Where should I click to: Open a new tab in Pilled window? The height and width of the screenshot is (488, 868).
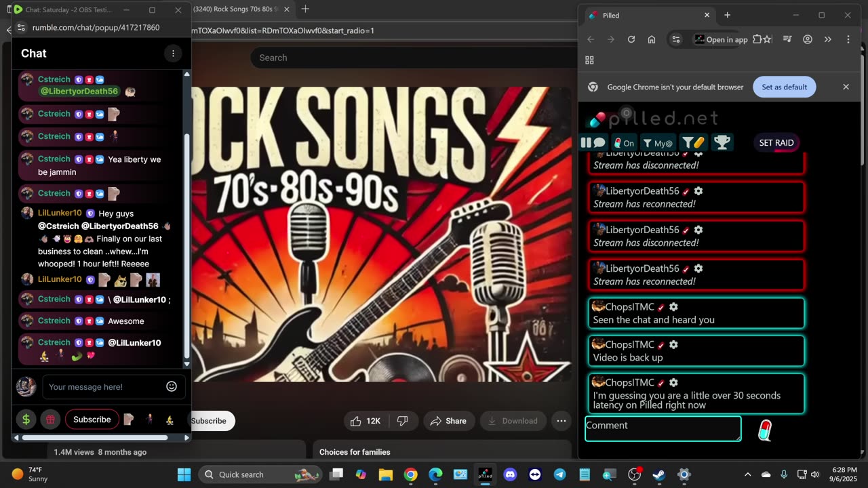[727, 15]
